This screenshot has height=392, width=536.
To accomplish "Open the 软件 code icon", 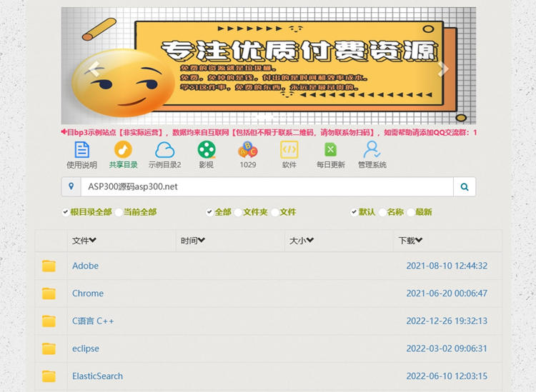I will [289, 149].
